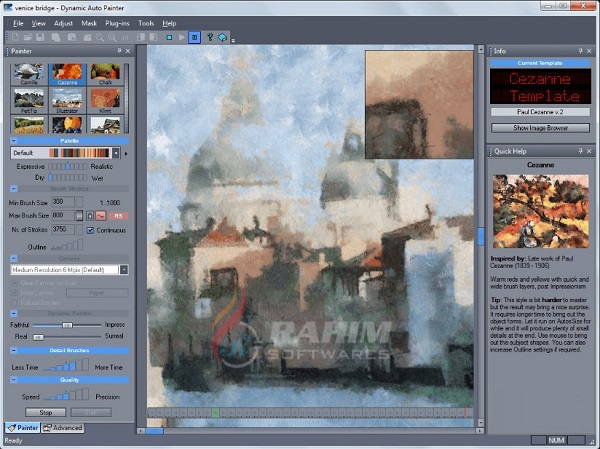Click the first panel layout toolbar icon
Viewport: 600px width, 449px height.
(x=141, y=37)
